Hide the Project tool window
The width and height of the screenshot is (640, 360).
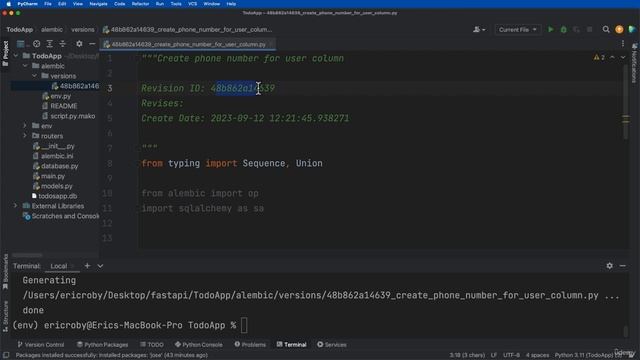coord(92,44)
